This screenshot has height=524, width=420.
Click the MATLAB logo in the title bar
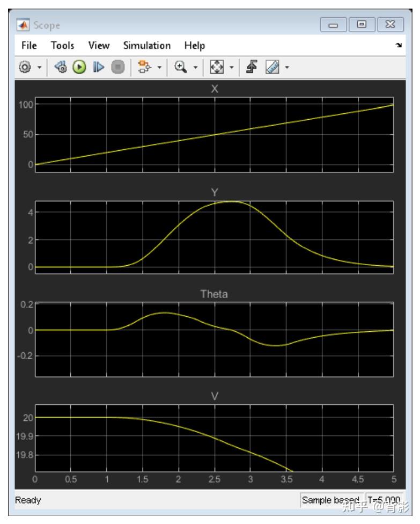pyautogui.click(x=23, y=25)
